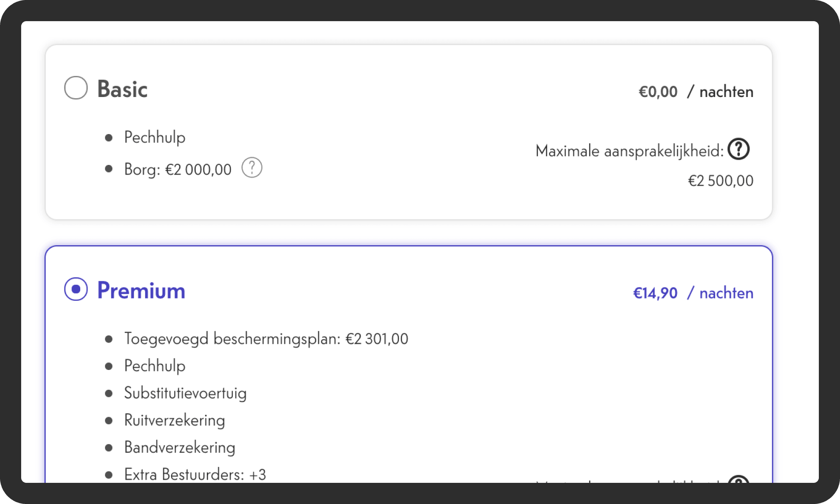Click the bullet beside Extra Bestuurders
This screenshot has width=840, height=504.
pos(109,474)
